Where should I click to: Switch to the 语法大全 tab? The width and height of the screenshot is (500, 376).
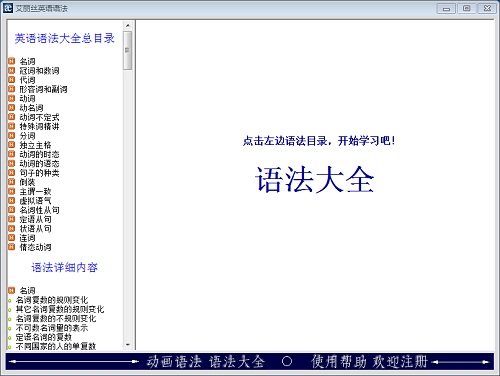point(237,362)
